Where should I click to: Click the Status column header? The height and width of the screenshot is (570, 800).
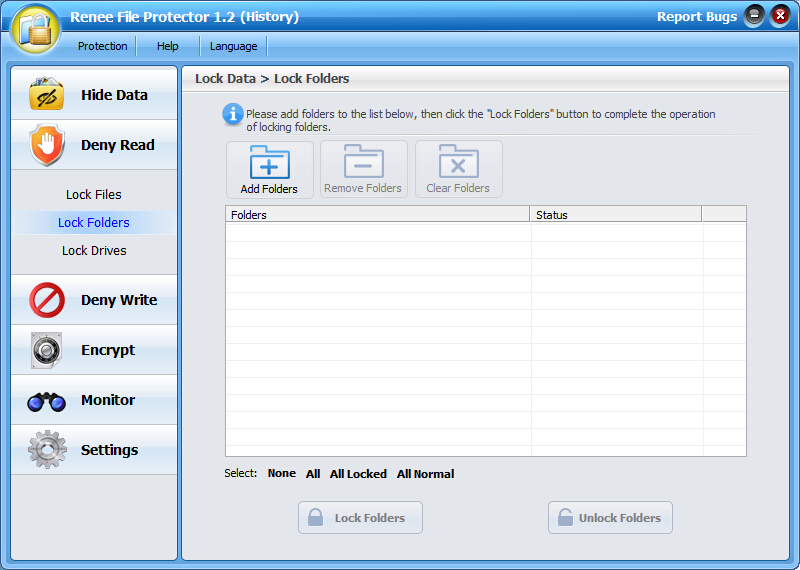click(615, 215)
